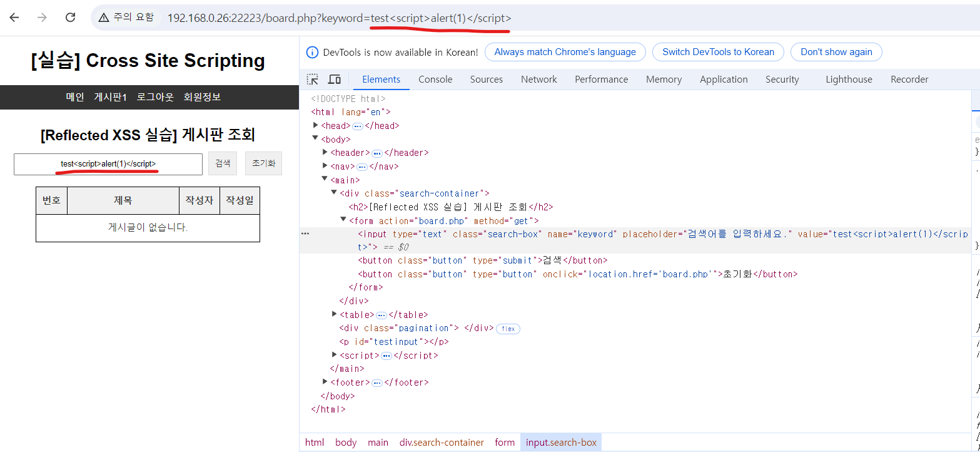
Task: Click the [실습] Cross Site Scripting heading
Action: pyautogui.click(x=148, y=61)
